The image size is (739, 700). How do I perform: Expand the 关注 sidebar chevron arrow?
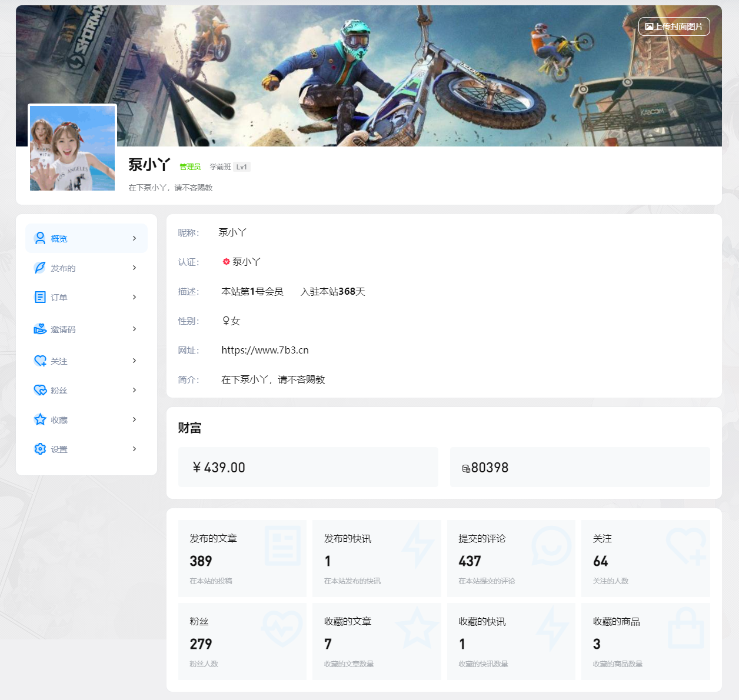134,361
